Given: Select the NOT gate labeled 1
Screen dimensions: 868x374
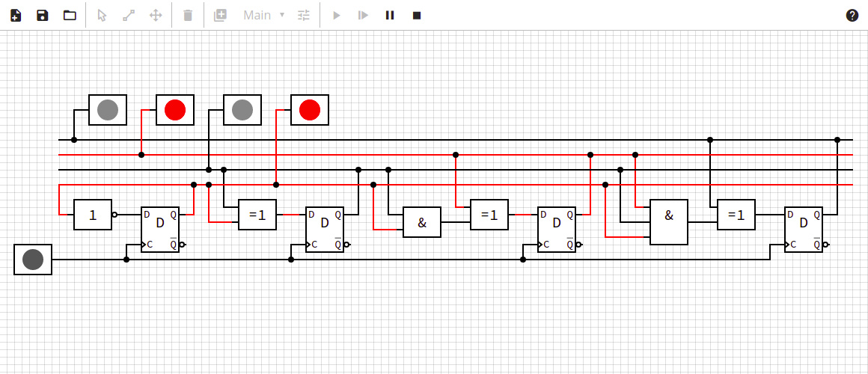Looking at the screenshot, I should pos(93,215).
